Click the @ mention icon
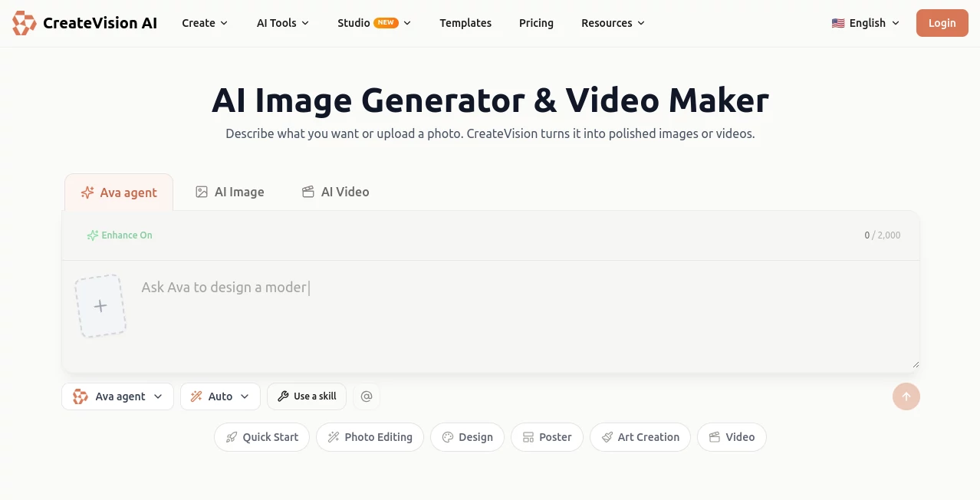This screenshot has width=980, height=500. click(367, 396)
